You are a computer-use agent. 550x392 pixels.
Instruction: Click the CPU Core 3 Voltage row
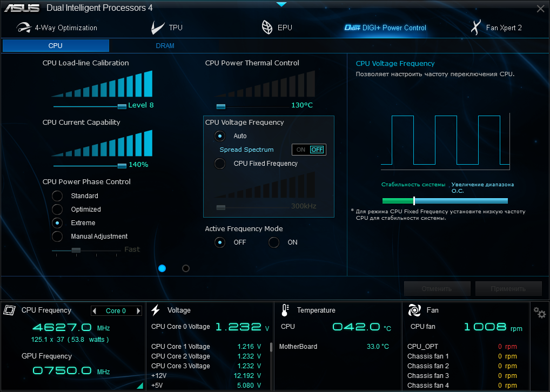coord(206,366)
